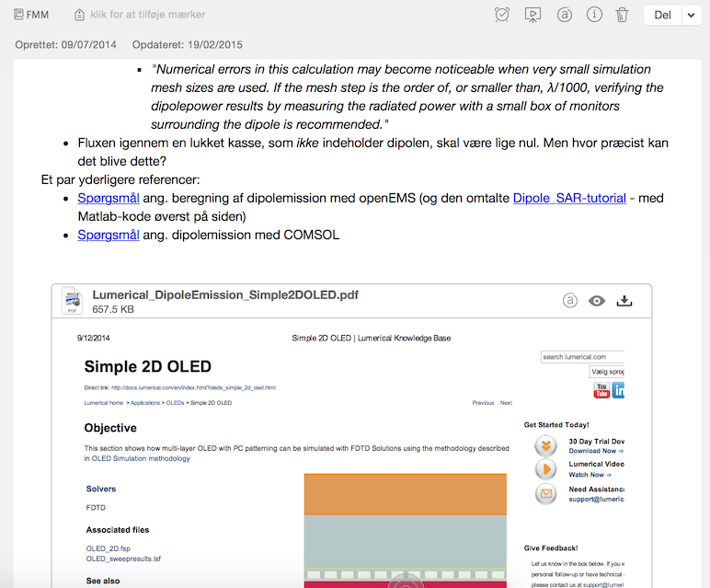This screenshot has width=710, height=588.
Task: Click the Opdateret: 19/02/2015 date
Action: [188, 44]
